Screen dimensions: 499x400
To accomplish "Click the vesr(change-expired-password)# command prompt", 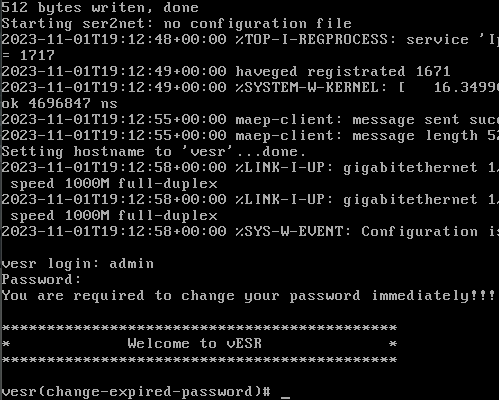I will (136, 392).
